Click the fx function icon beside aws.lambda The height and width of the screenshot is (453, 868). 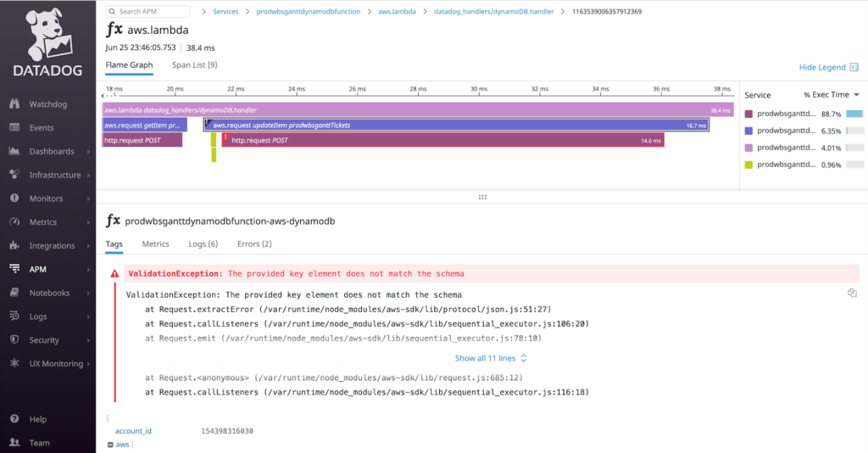(114, 29)
